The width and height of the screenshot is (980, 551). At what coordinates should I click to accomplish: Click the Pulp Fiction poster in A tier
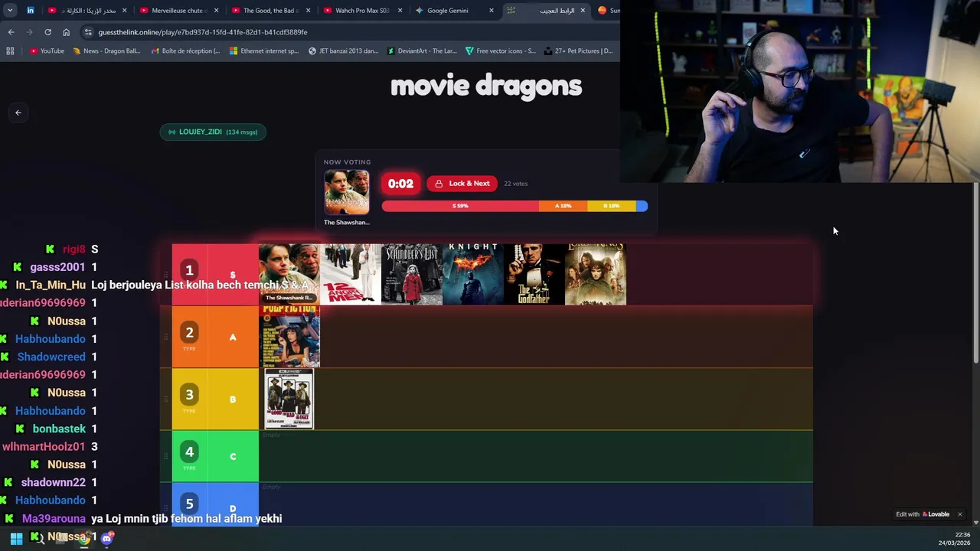(x=289, y=337)
